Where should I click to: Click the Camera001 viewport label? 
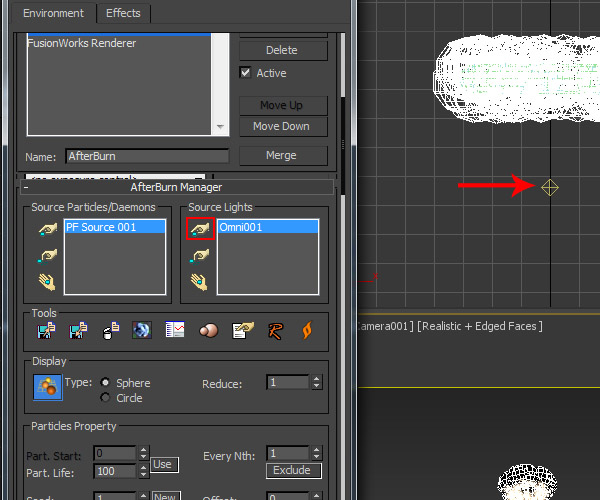pyautogui.click(x=386, y=326)
